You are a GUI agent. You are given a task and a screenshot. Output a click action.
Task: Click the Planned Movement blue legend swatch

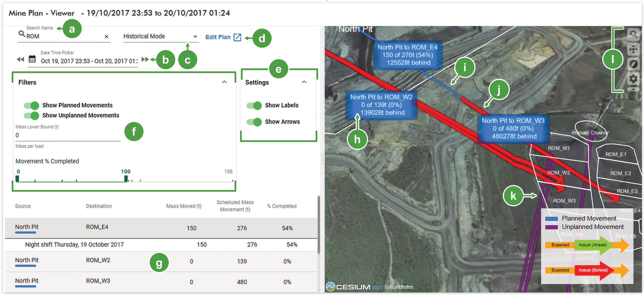551,219
